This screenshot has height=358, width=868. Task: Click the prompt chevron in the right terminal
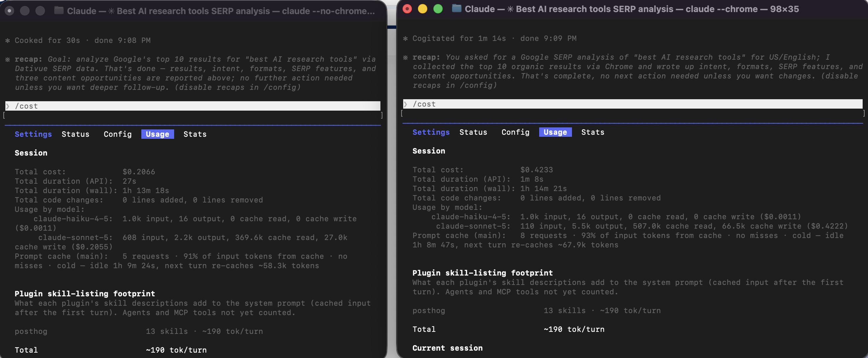(406, 104)
